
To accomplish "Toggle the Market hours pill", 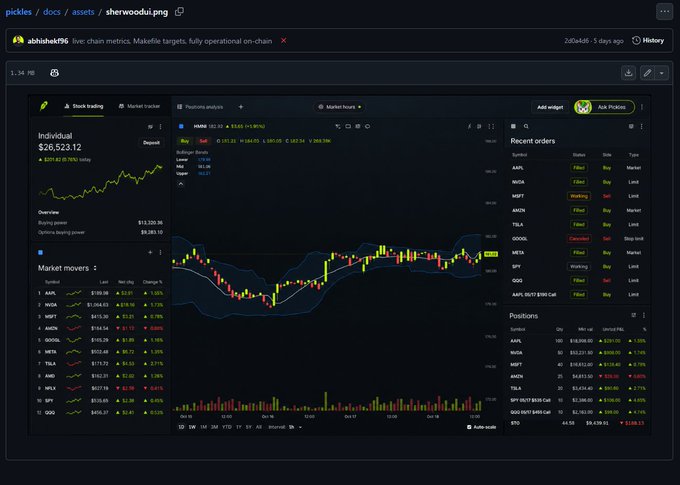I will click(x=340, y=107).
